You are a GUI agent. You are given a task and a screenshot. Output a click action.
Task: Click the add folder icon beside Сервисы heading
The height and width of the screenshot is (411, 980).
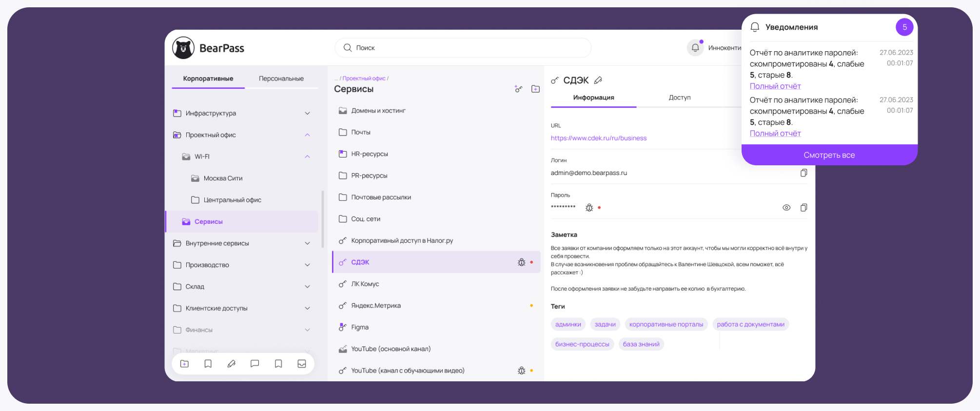click(x=535, y=89)
